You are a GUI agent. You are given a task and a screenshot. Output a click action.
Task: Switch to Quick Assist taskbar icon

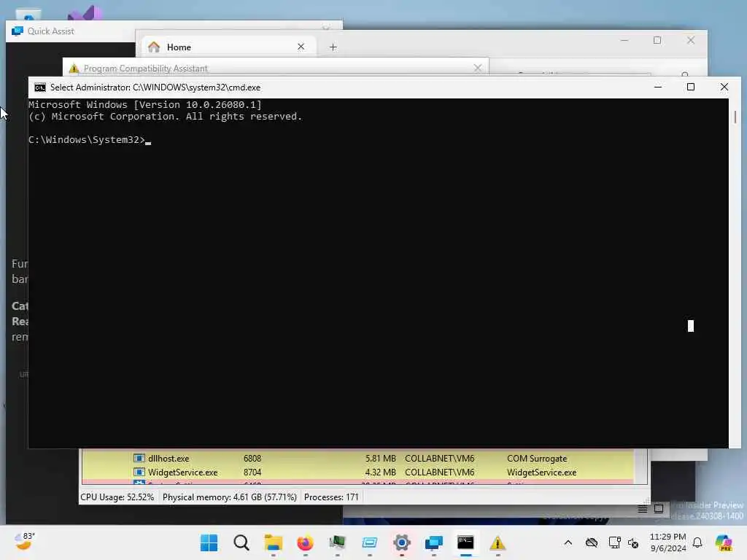433,542
